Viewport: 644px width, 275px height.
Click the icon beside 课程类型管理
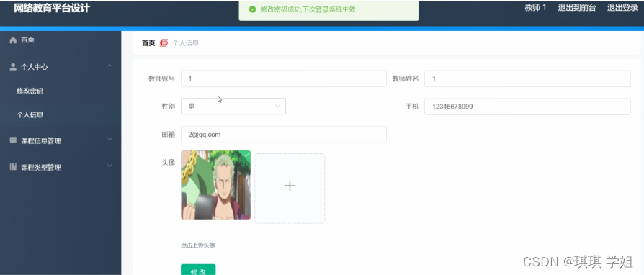[x=13, y=167]
